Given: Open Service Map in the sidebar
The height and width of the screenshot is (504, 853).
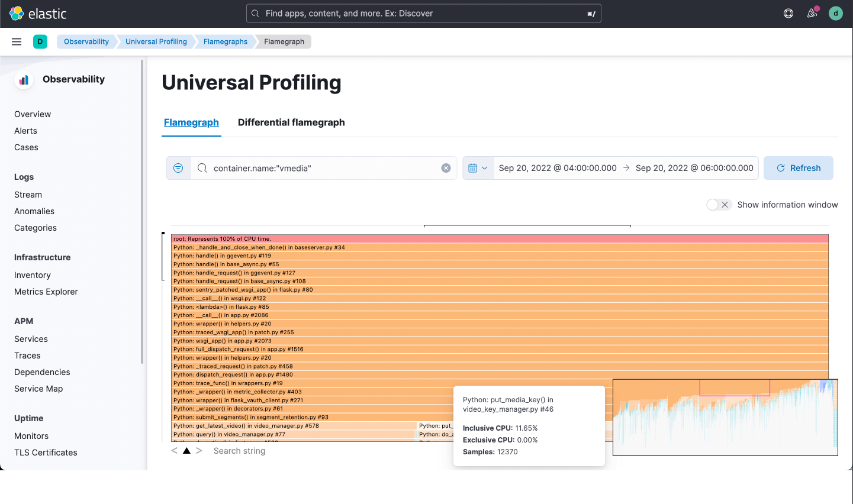Looking at the screenshot, I should click(x=38, y=389).
